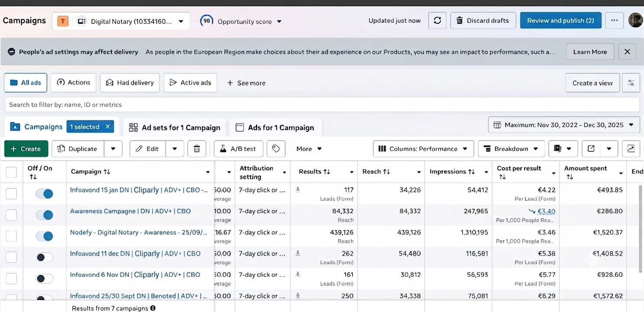Click download icon in Infoavond 6 Nov results
The image size is (644, 312).
coord(298,274)
